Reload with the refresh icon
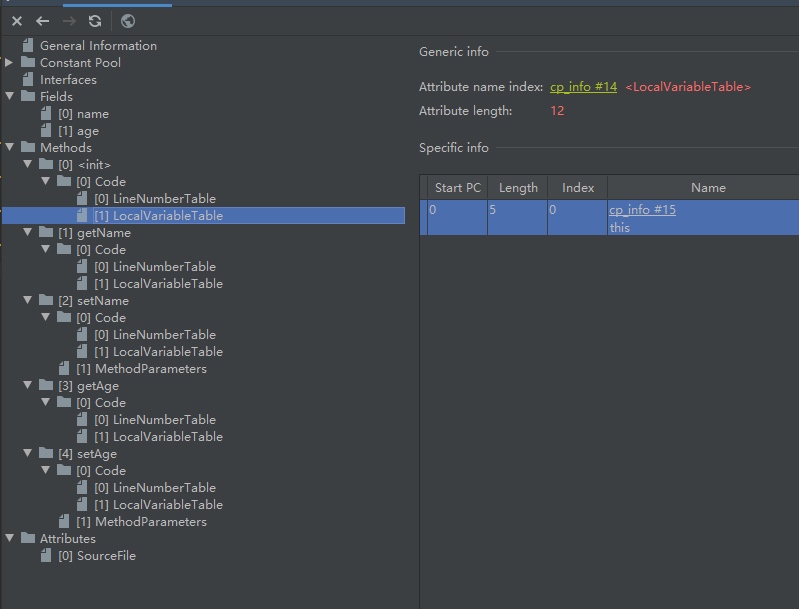The image size is (799, 609). (x=95, y=21)
